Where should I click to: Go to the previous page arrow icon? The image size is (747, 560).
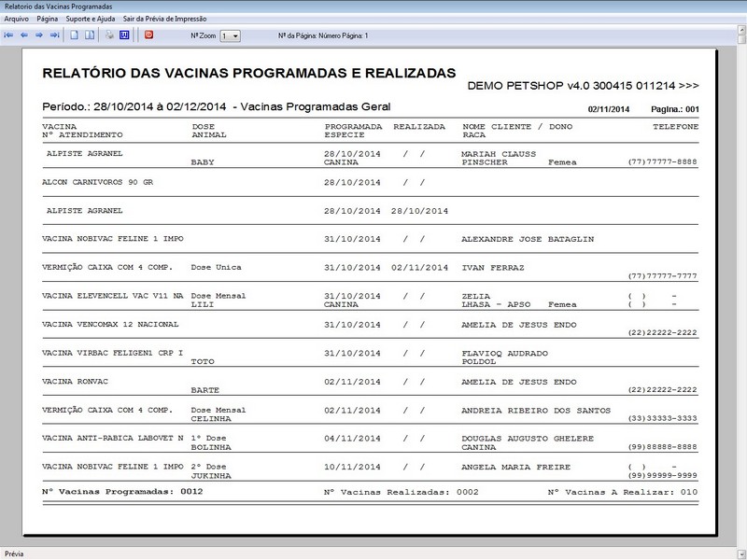[24, 35]
